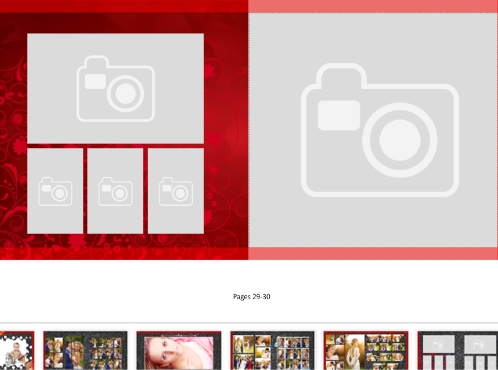Viewport: 498px width, 370px height.
Task: Select the rightmost small portrait placeholder on left page
Action: 176,191
